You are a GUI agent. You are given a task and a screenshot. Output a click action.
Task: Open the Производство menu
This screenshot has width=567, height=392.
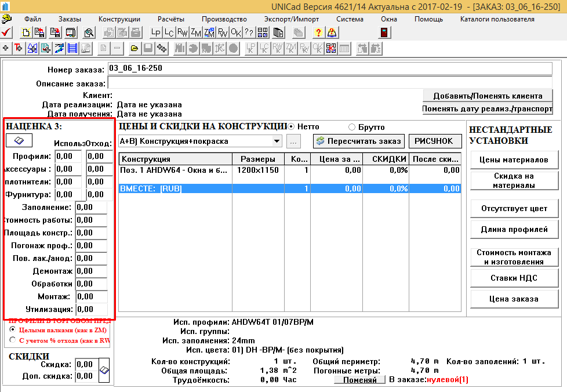(224, 19)
